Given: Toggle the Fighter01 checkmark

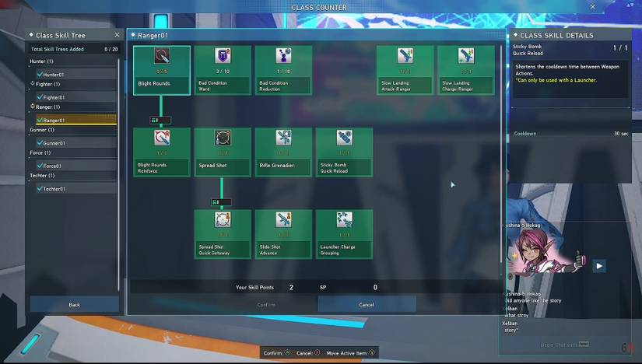Looking at the screenshot, I should [40, 97].
